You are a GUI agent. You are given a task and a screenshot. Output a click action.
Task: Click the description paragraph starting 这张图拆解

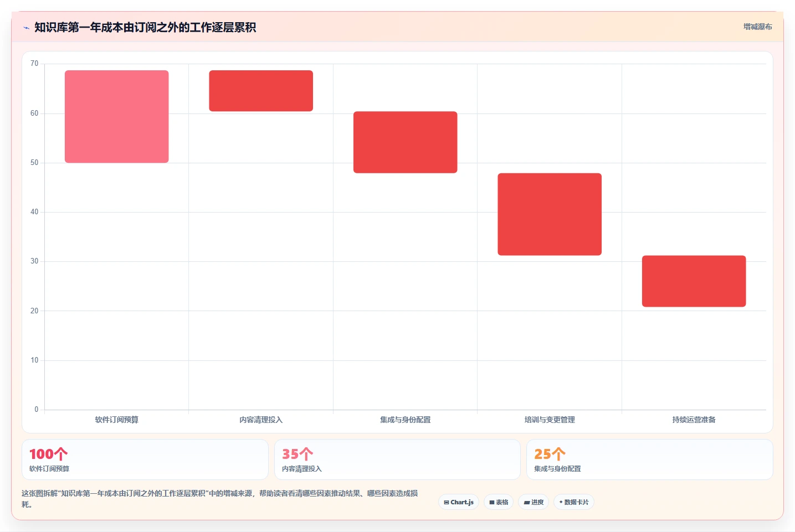(x=220, y=499)
